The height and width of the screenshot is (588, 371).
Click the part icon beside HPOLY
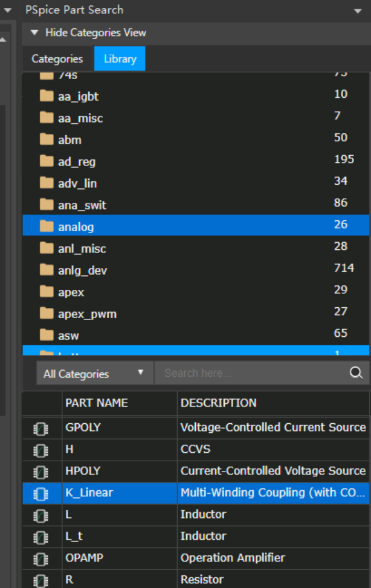click(x=40, y=472)
